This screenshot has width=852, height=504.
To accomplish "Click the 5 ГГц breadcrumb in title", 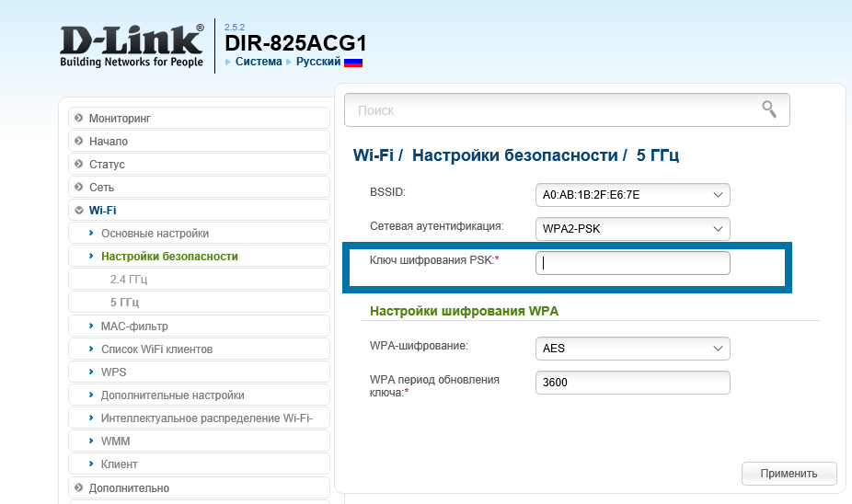I will tap(658, 155).
